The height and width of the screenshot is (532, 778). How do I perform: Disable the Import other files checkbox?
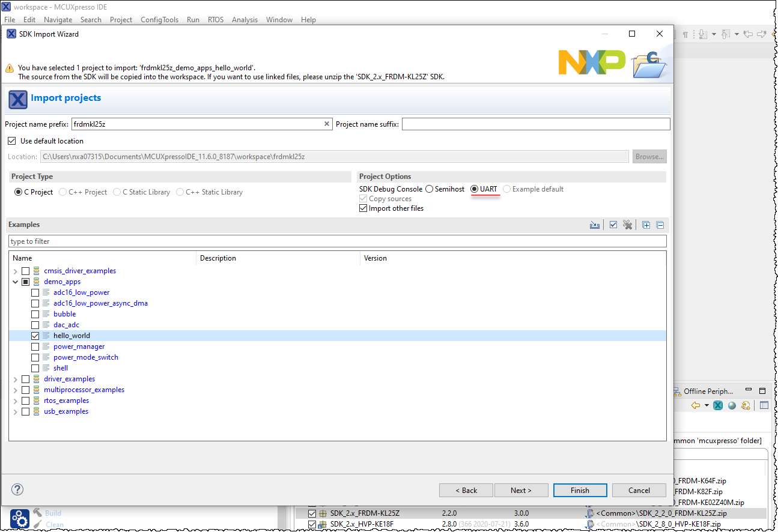363,208
